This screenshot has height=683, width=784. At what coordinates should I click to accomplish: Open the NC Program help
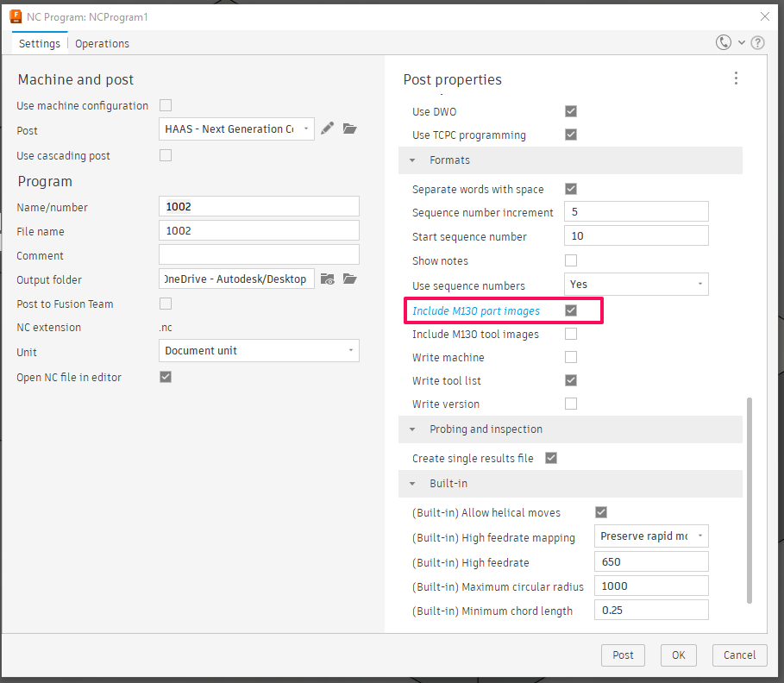(757, 41)
